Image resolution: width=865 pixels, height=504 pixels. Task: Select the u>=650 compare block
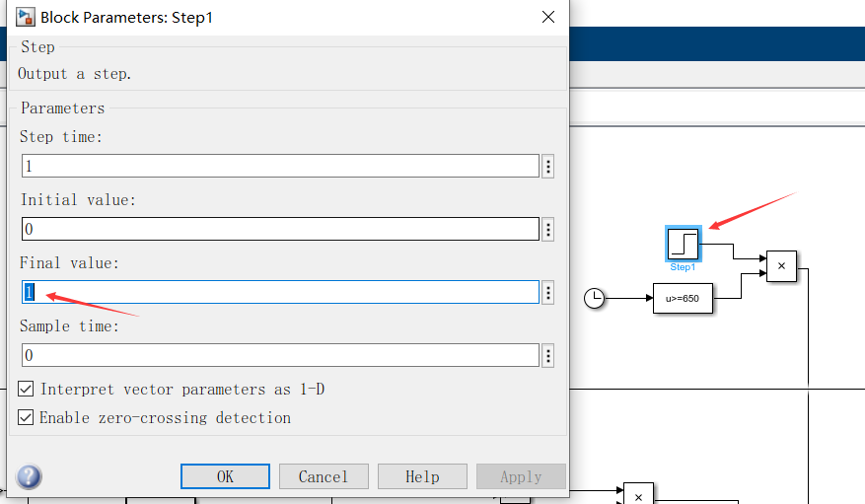(x=683, y=298)
